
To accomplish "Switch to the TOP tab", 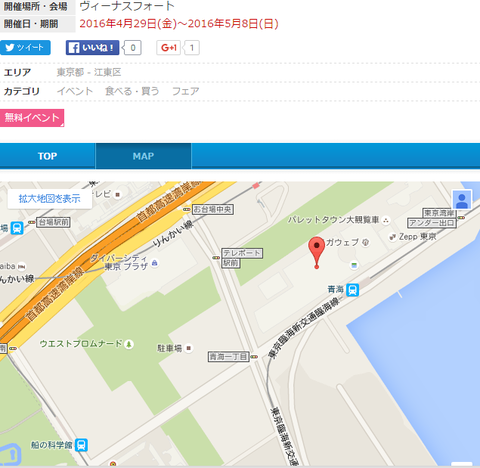I will pyautogui.click(x=47, y=156).
